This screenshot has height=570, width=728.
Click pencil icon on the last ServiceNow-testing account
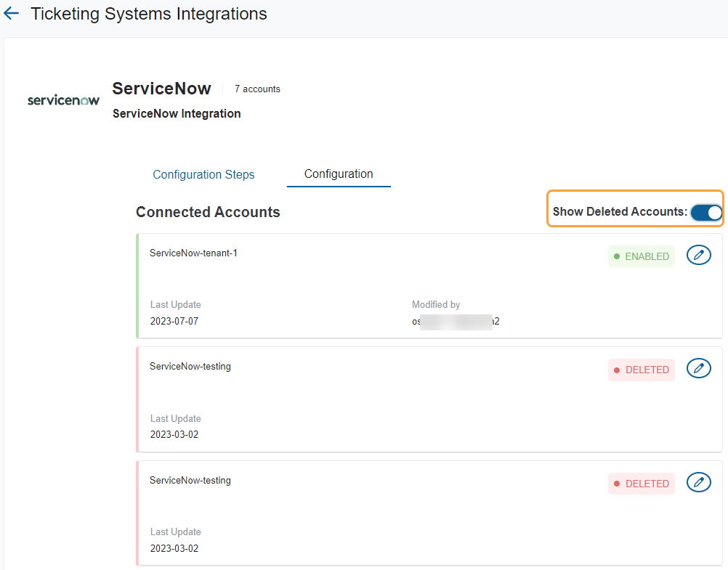pyautogui.click(x=698, y=482)
